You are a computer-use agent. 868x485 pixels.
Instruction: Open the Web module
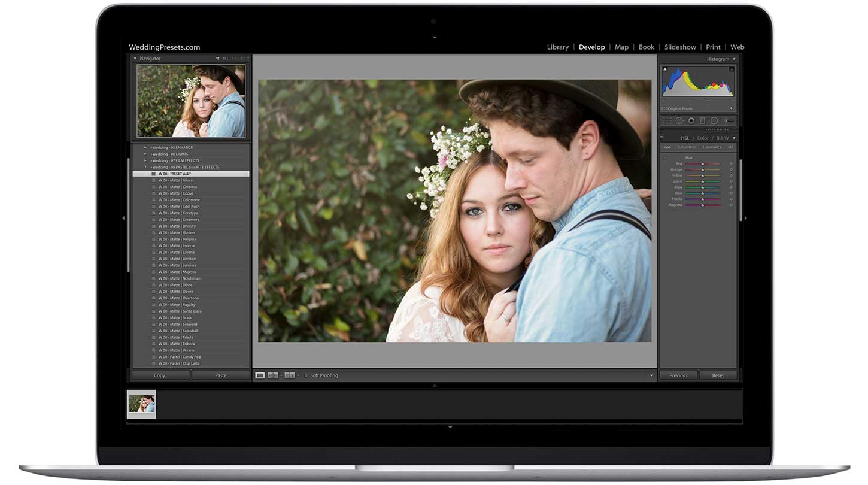738,47
